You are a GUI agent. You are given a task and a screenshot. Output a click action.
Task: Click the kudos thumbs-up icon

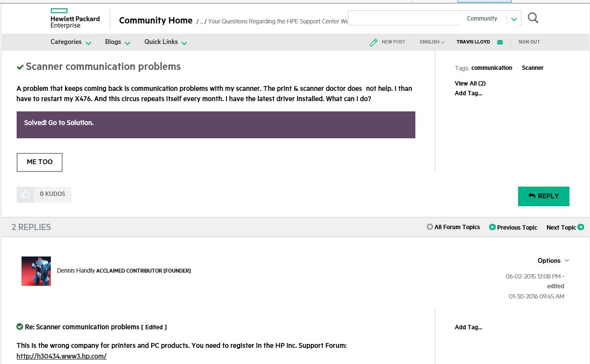pos(25,194)
